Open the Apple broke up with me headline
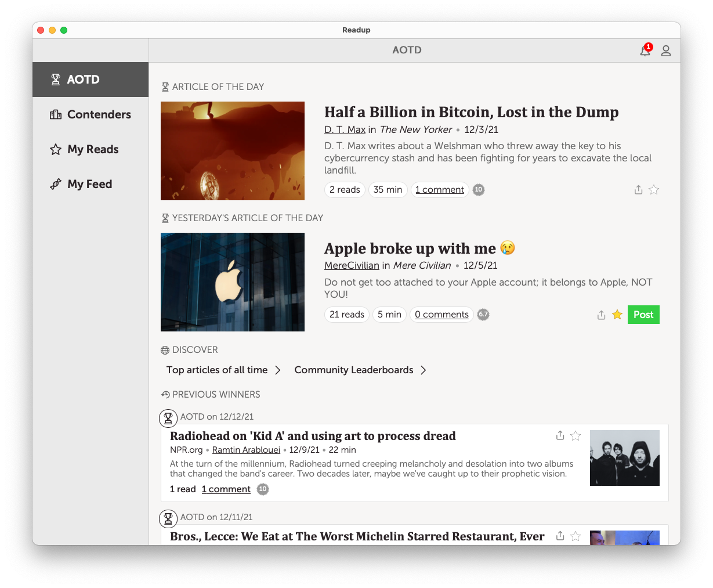Image resolution: width=713 pixels, height=588 pixels. click(419, 248)
